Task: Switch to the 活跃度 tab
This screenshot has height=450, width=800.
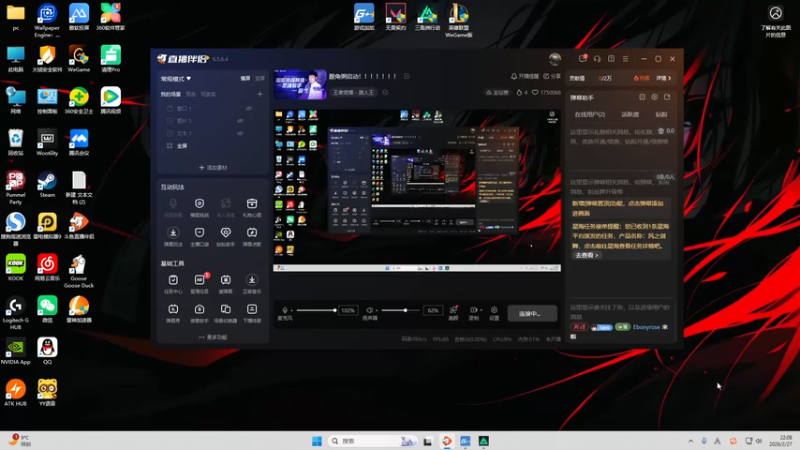Action: [630, 115]
